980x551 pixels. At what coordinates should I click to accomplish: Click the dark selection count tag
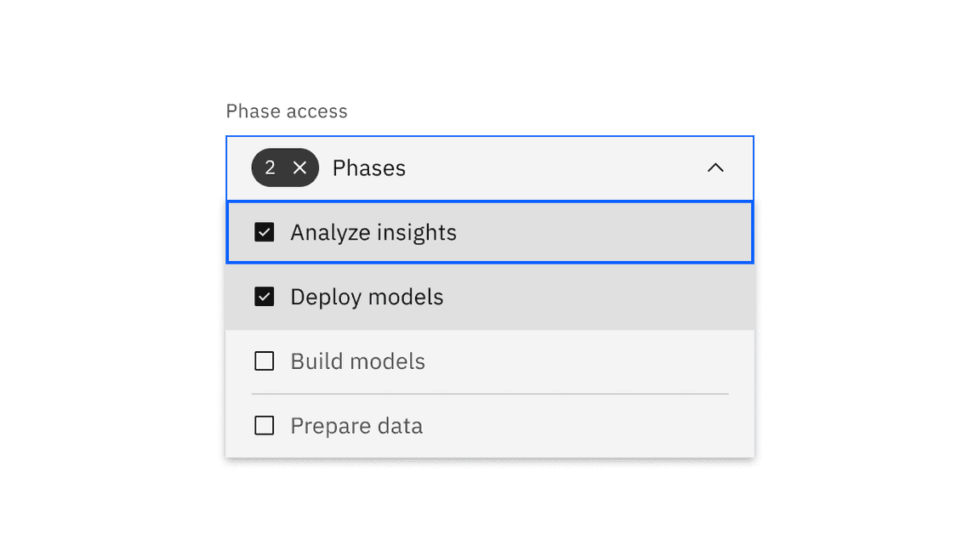click(284, 168)
